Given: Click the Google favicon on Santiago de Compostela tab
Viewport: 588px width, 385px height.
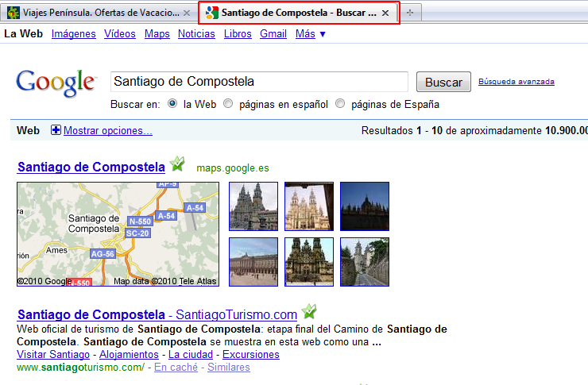Looking at the screenshot, I should (212, 13).
